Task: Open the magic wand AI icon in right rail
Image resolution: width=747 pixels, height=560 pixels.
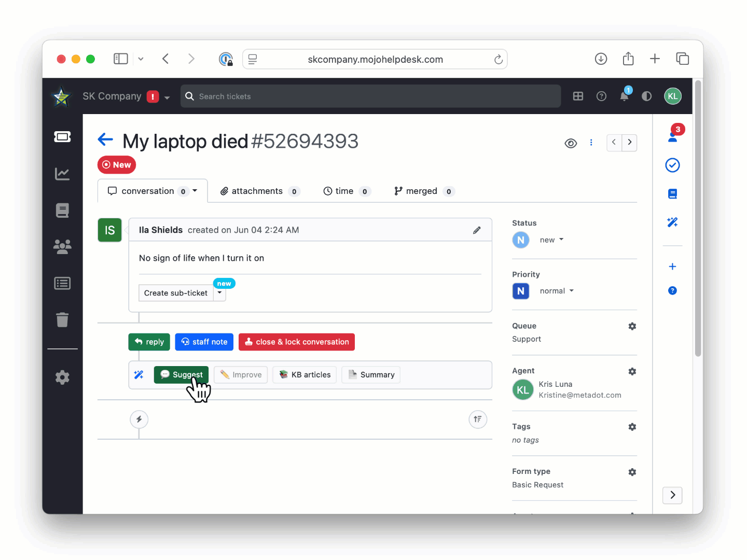Action: coord(672,222)
